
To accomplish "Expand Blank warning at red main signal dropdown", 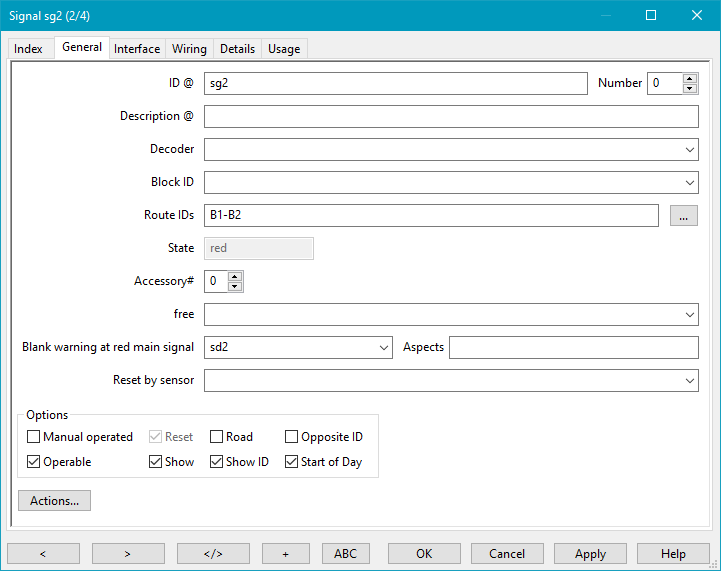I will tap(385, 347).
